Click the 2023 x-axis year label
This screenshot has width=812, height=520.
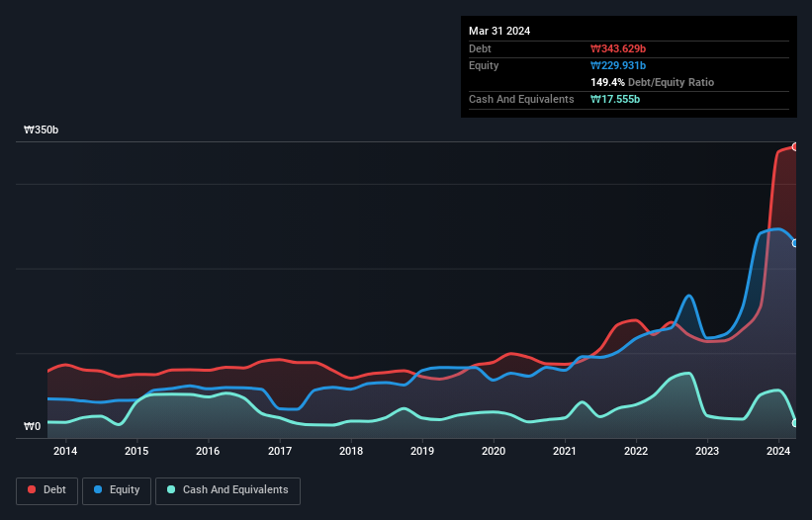[707, 451]
